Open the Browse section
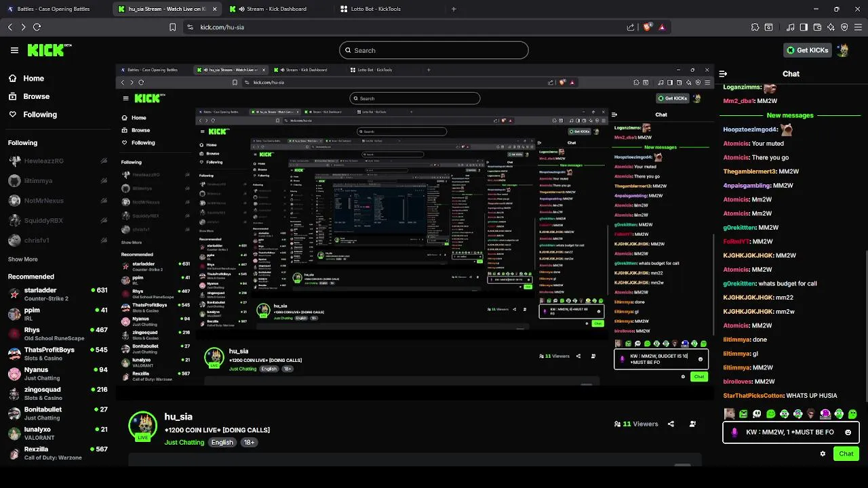The width and height of the screenshot is (868, 488). pos(28,96)
